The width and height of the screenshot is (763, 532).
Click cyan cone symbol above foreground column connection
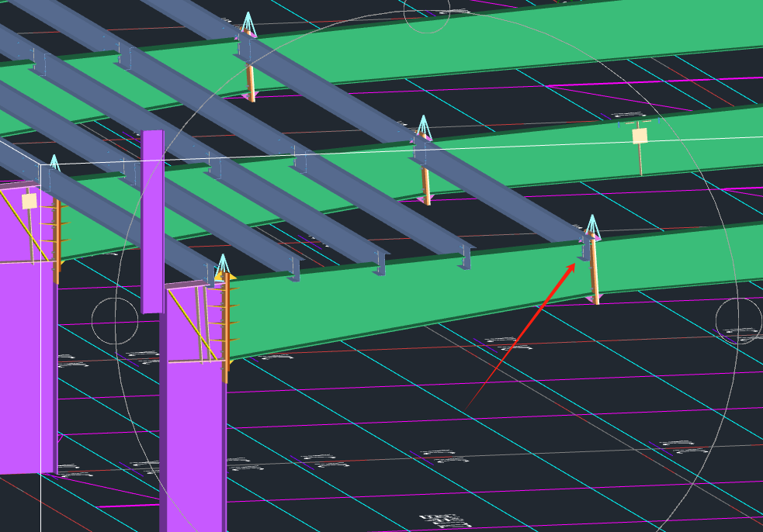[x=223, y=263]
